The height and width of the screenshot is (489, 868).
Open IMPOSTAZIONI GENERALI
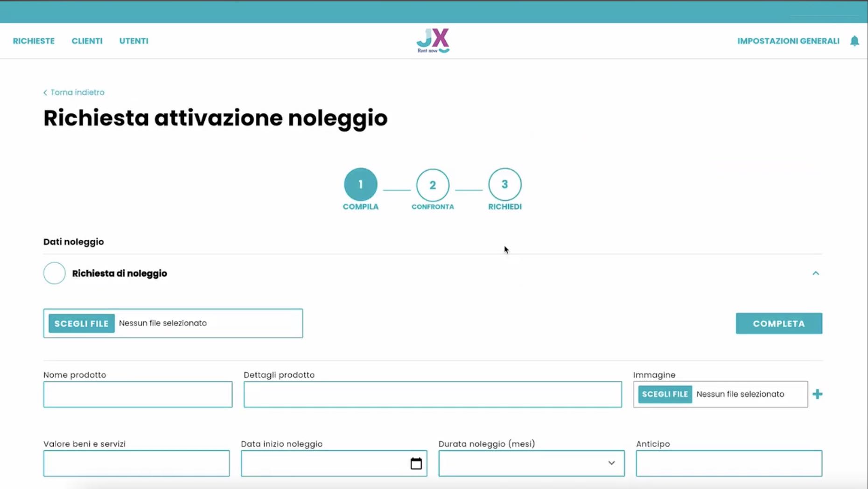tap(788, 41)
